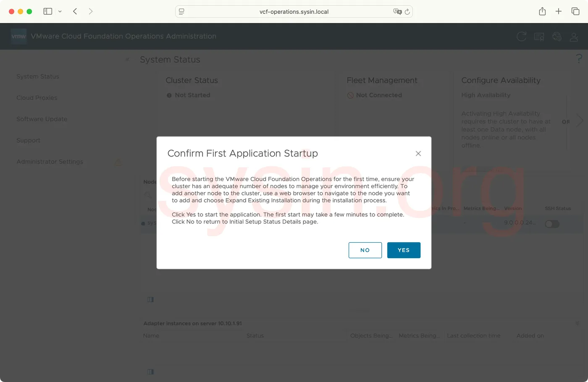Screen dimensions: 588x382
Task: Sort by Added on column
Action: (x=530, y=336)
